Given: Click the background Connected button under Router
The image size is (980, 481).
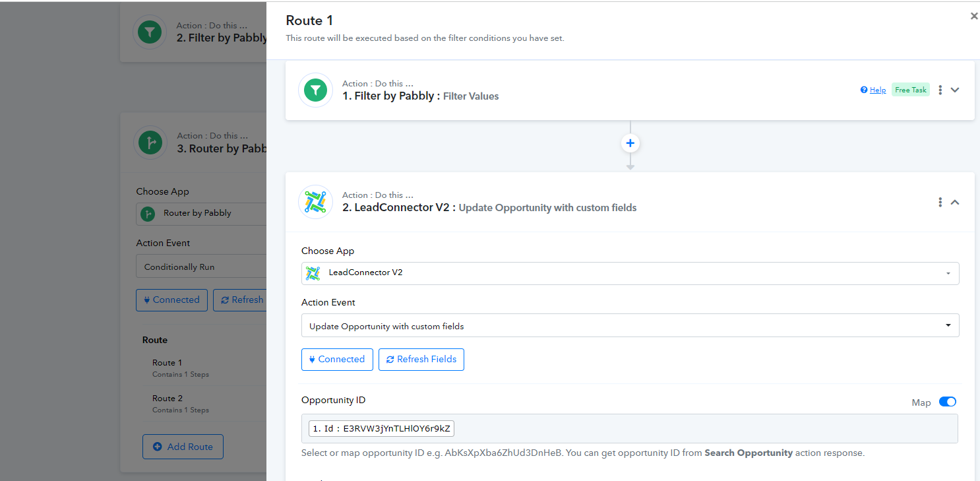Looking at the screenshot, I should 172,300.
